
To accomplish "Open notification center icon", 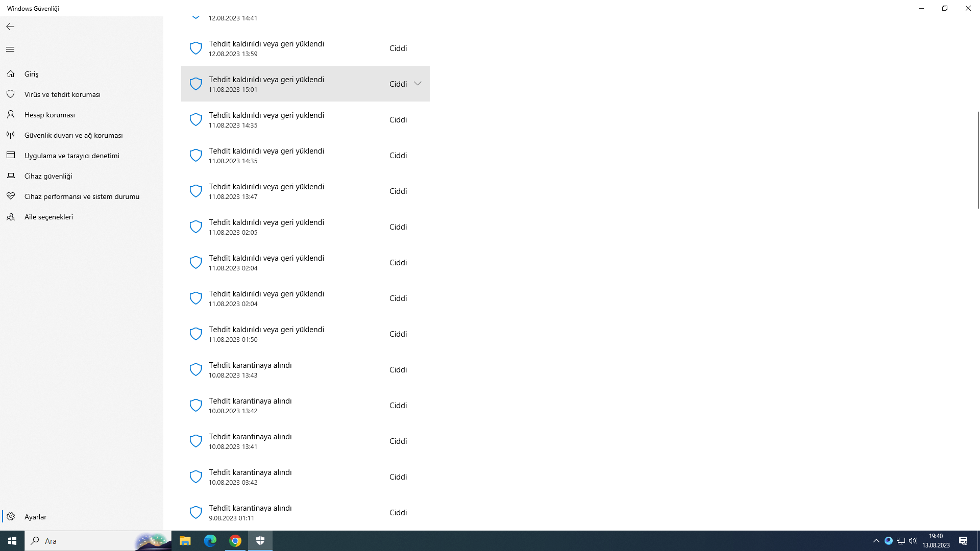I will 963,541.
